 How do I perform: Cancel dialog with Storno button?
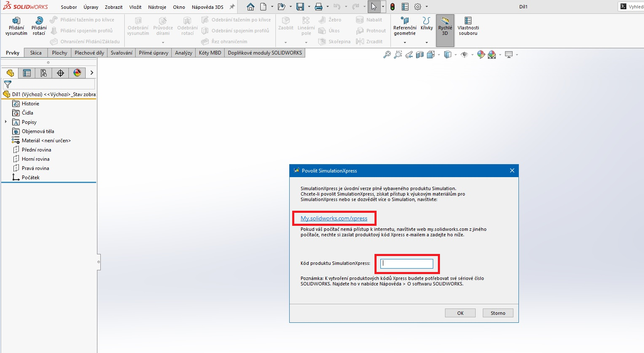[x=498, y=313]
